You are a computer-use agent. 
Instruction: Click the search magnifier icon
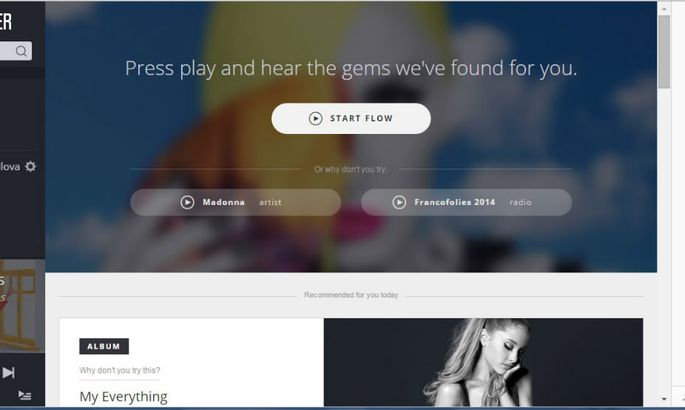[x=21, y=51]
